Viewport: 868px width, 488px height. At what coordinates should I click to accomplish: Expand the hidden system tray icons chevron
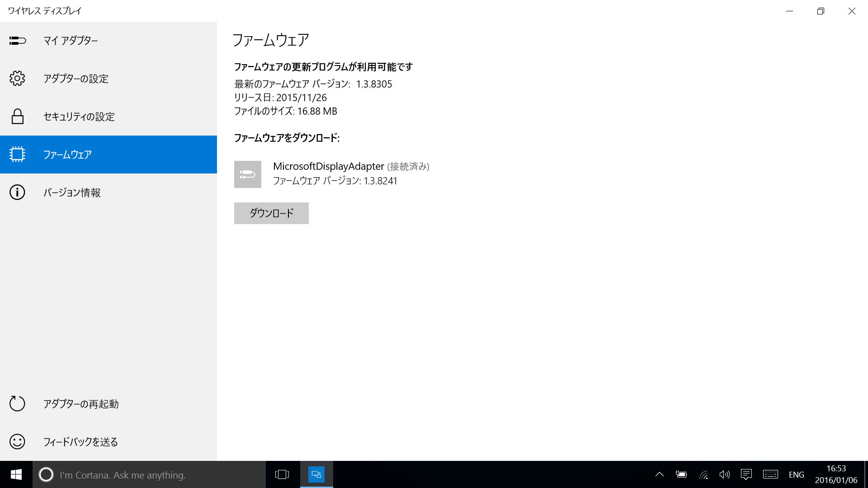tap(660, 474)
